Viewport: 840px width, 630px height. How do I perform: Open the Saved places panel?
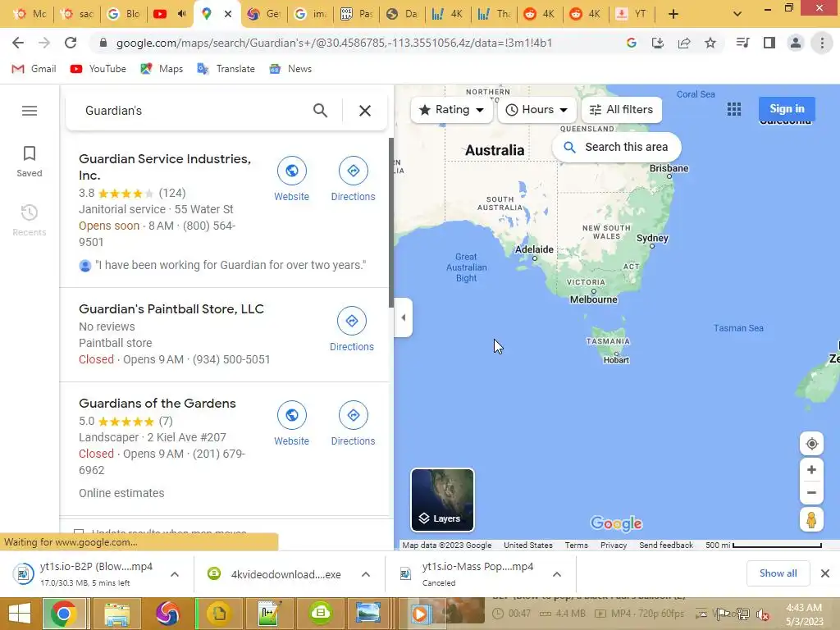[30, 162]
